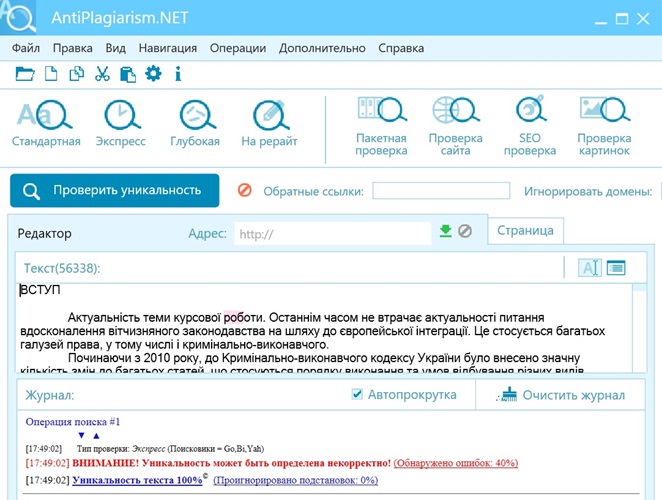Click the Операция поиска #1 entry
Viewport: 662px width, 500px height.
73,421
